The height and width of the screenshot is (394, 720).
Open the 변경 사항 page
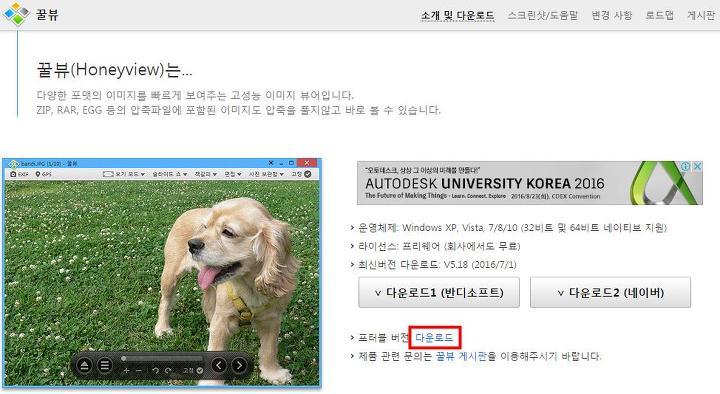611,15
